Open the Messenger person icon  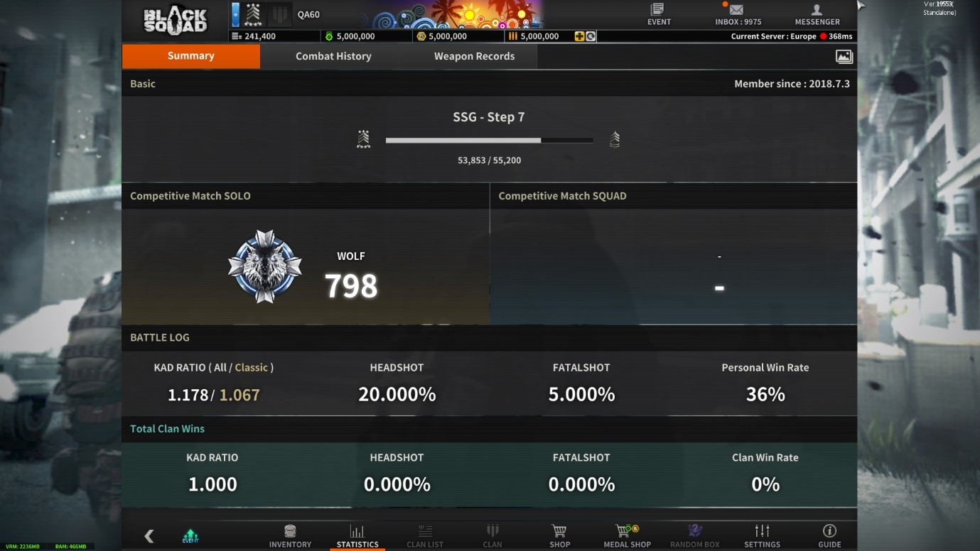point(817,10)
